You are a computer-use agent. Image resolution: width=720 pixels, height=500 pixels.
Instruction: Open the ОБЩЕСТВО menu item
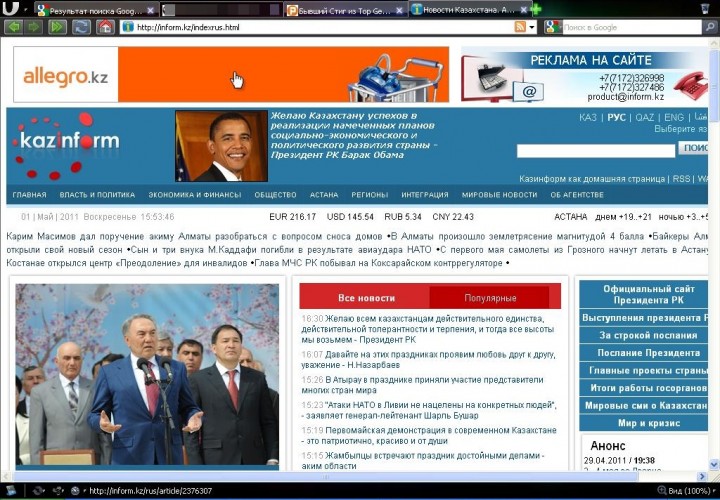(x=275, y=195)
